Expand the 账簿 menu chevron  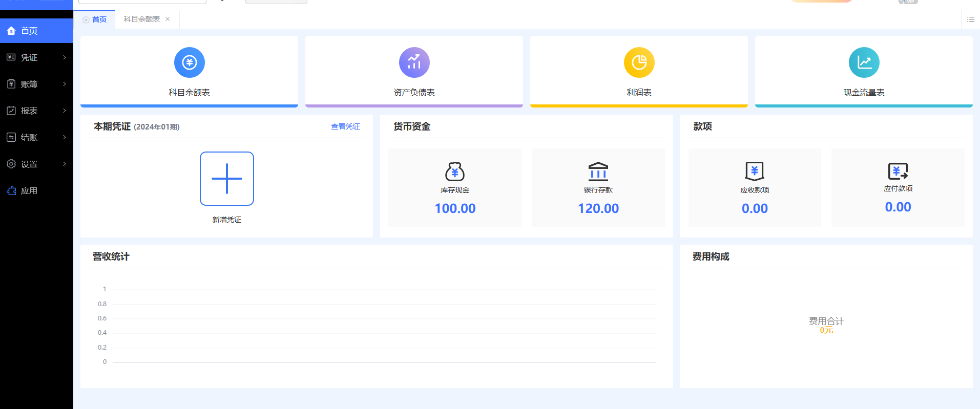[x=65, y=84]
